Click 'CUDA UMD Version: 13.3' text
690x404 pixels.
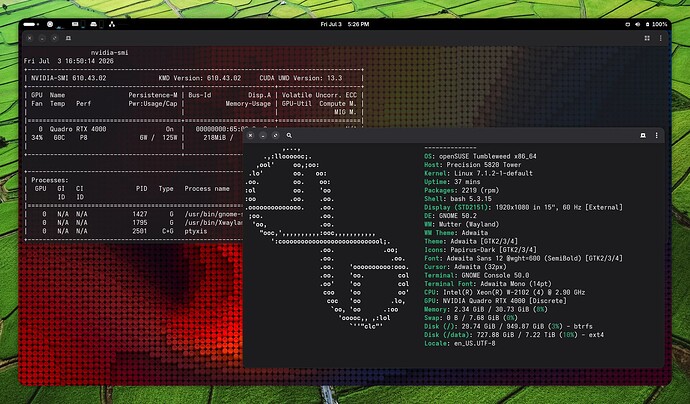coord(301,78)
